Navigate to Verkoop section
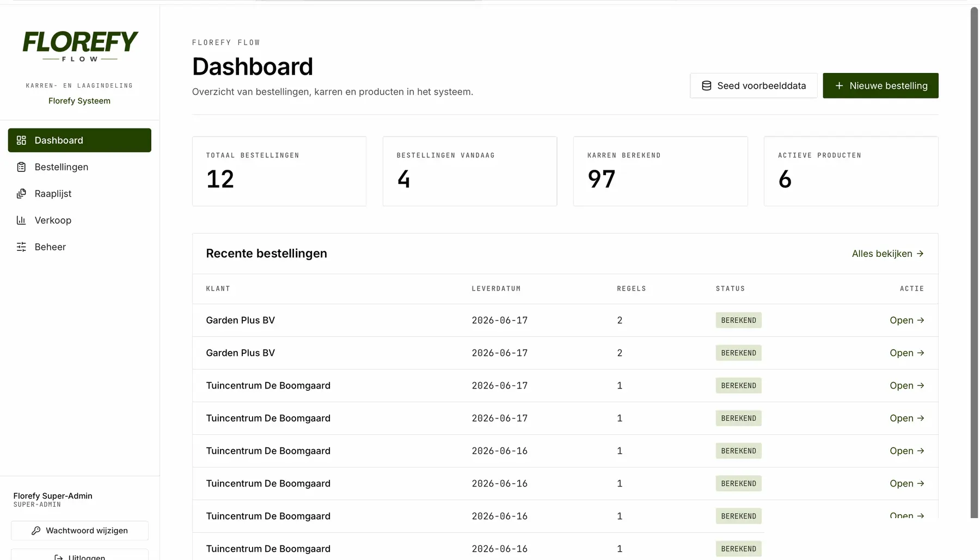The height and width of the screenshot is (560, 980). pos(79,220)
